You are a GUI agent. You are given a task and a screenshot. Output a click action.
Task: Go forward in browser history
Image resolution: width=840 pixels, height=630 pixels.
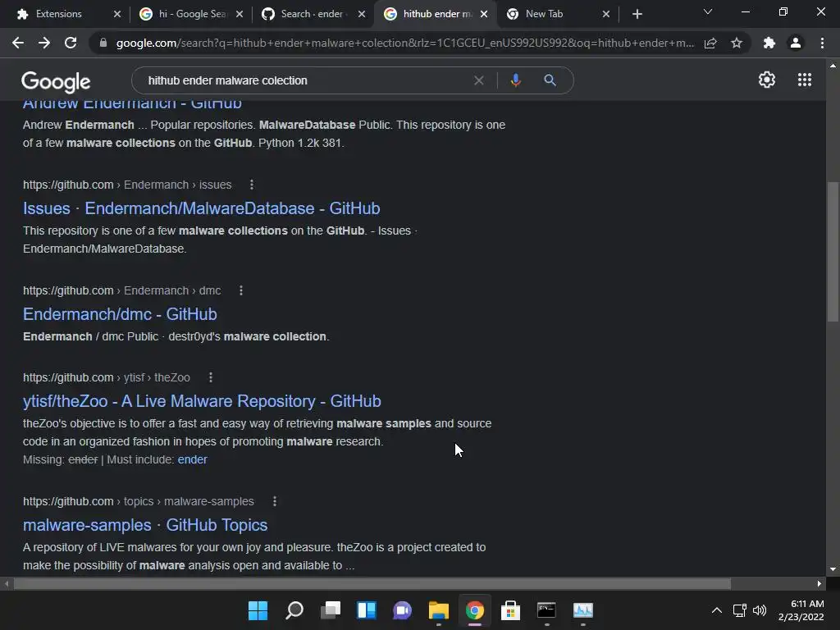[x=44, y=43]
